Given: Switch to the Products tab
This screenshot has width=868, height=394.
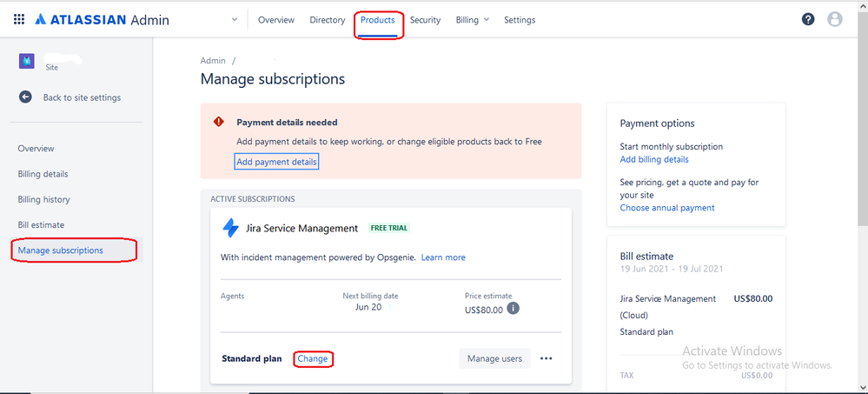Looking at the screenshot, I should coord(378,20).
